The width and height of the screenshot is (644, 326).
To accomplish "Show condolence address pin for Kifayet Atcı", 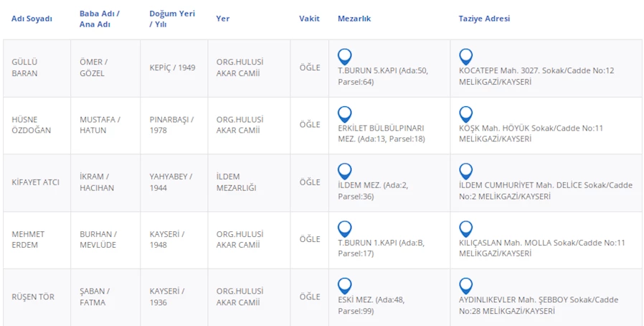I will pos(465,171).
